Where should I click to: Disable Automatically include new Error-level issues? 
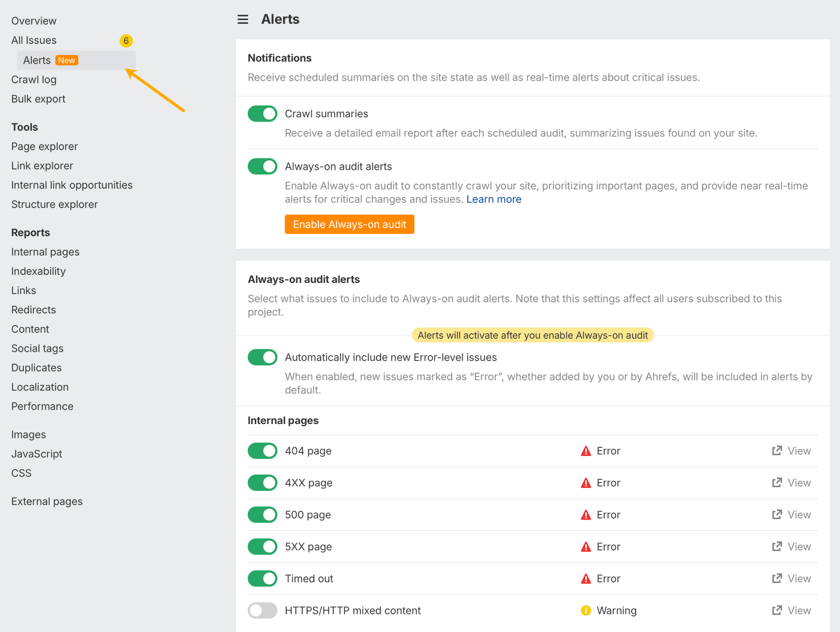click(x=262, y=357)
